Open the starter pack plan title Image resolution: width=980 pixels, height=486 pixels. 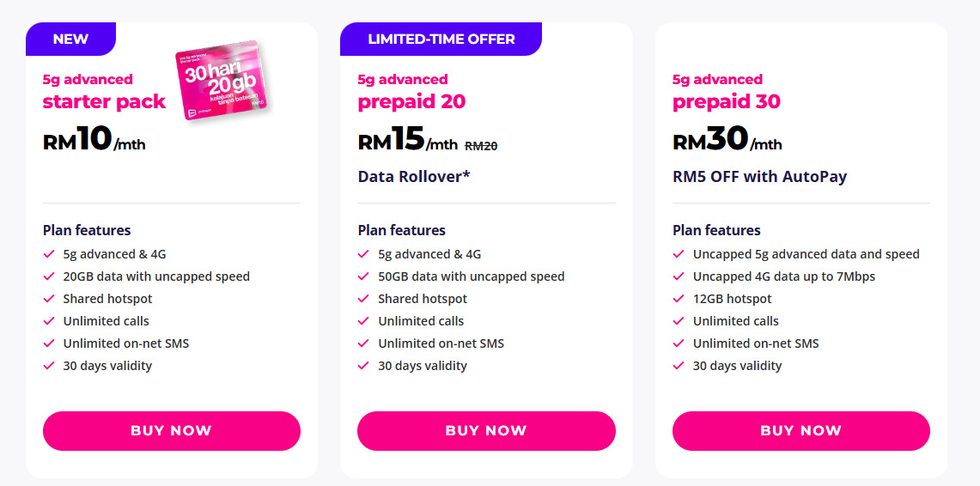click(x=104, y=102)
